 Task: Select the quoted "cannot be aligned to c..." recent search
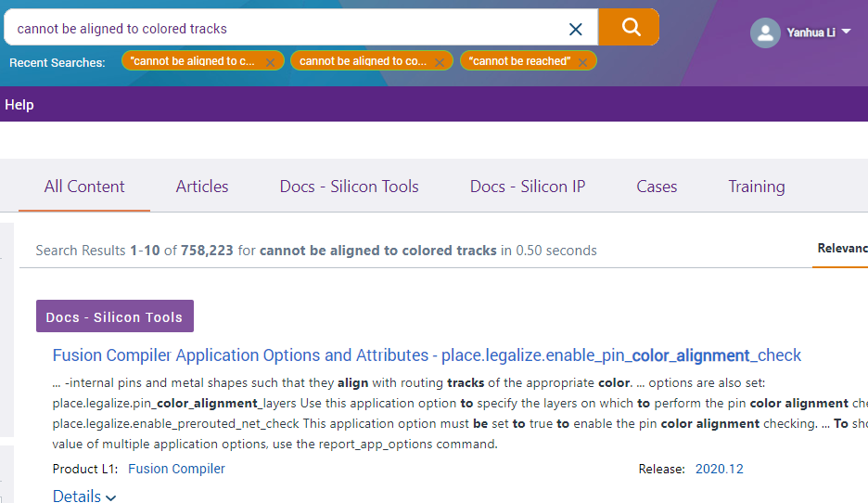pos(192,61)
